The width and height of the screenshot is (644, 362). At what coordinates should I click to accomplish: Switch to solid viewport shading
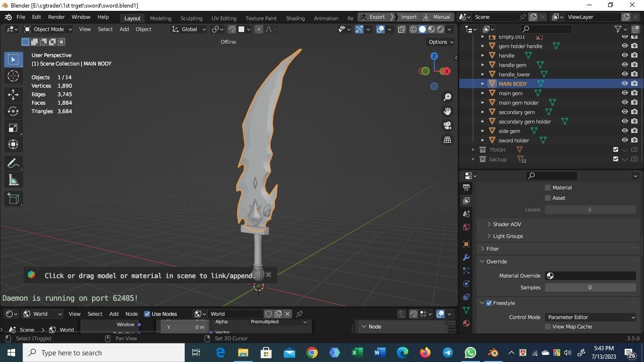tap(422, 29)
